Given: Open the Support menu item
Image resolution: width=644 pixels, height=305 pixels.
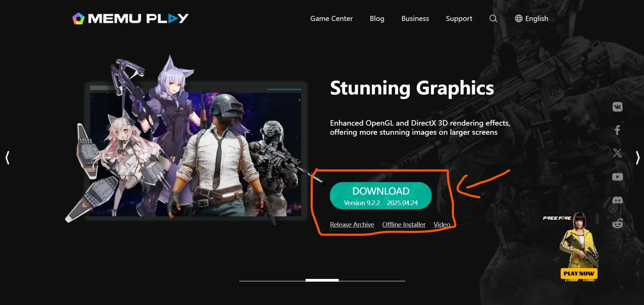Looking at the screenshot, I should (459, 19).
